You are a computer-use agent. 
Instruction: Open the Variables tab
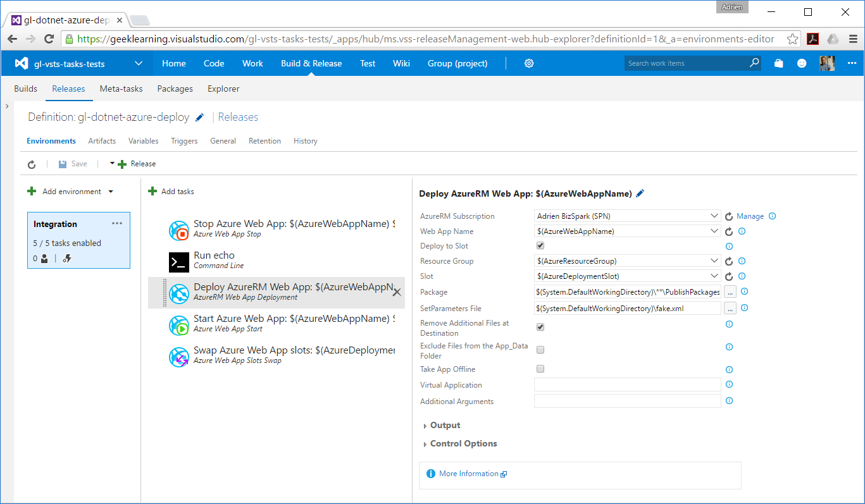coord(144,141)
